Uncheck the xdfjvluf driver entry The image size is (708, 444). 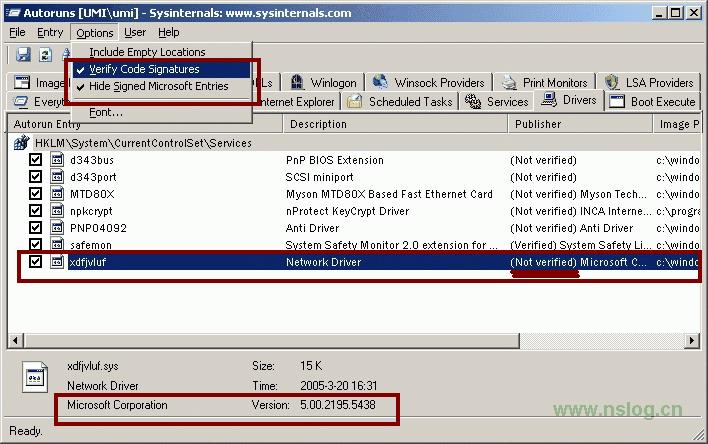click(35, 262)
